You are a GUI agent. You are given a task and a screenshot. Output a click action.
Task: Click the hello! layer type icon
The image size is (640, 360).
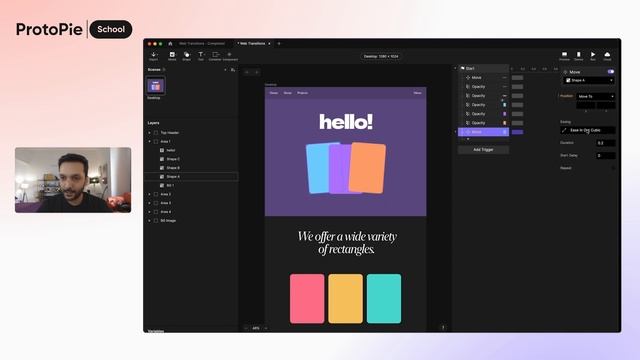click(162, 150)
